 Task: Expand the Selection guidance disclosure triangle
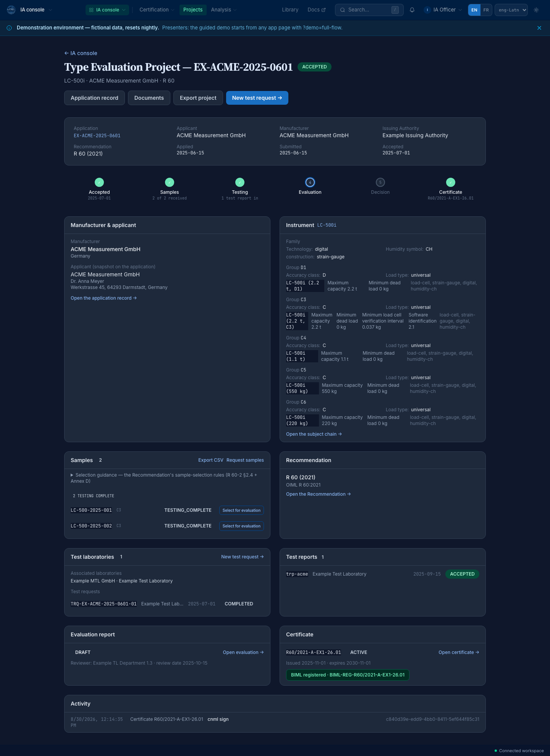point(72,475)
